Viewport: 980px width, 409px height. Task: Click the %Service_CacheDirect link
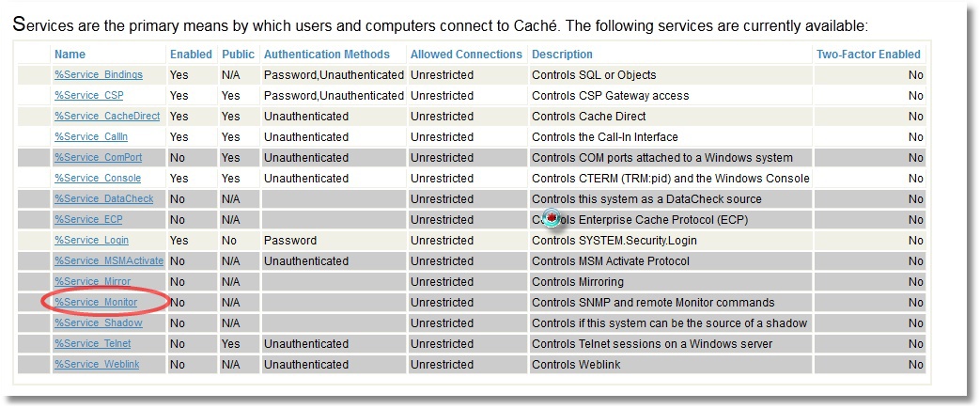coord(107,117)
